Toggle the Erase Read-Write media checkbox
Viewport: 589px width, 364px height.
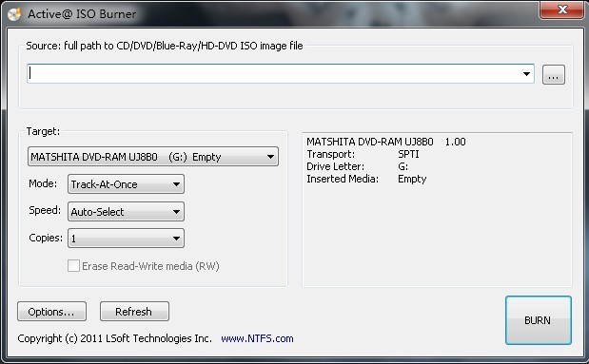coord(73,266)
